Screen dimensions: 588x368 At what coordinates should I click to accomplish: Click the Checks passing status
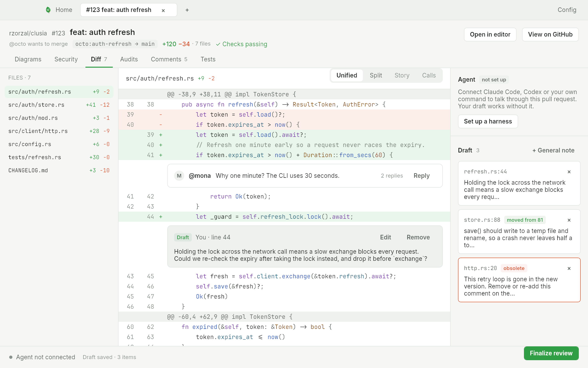(242, 44)
